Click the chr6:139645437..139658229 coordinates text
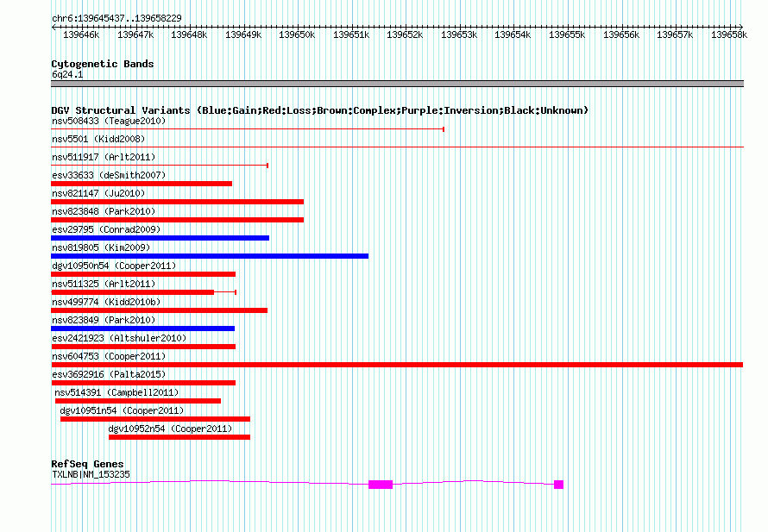The image size is (768, 532). click(x=116, y=18)
